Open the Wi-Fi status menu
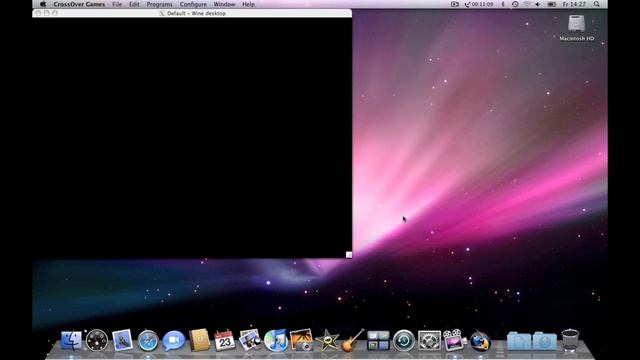Screen dimensions: 640x360 click(527, 4)
